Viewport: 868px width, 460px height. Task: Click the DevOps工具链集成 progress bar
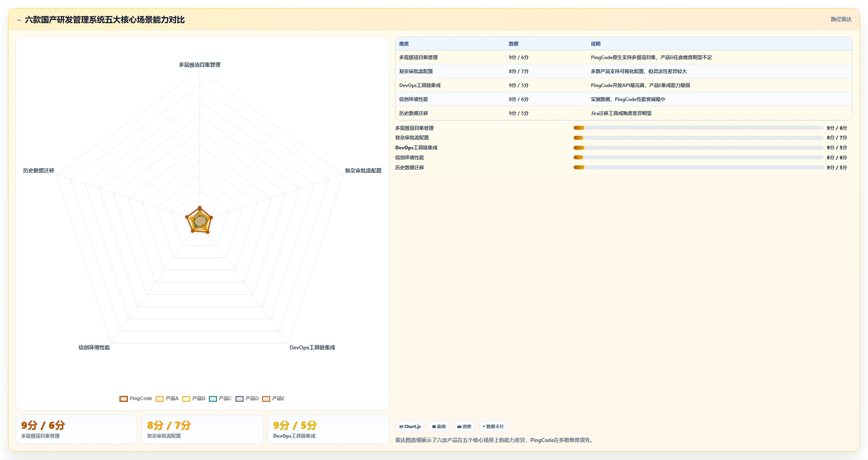pos(698,148)
